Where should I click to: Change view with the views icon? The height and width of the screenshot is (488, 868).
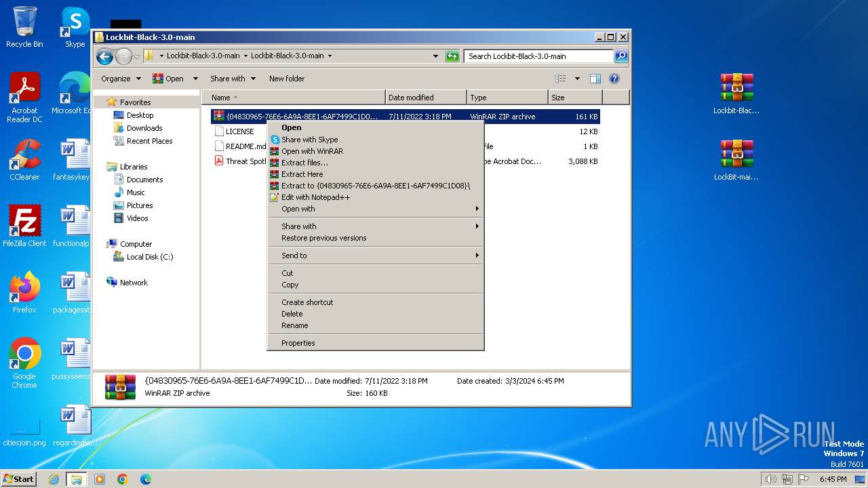(x=561, y=79)
